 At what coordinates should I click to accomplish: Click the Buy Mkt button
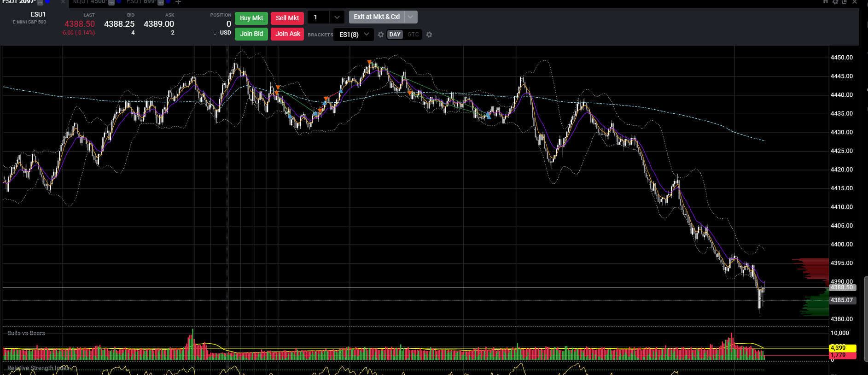(x=251, y=18)
